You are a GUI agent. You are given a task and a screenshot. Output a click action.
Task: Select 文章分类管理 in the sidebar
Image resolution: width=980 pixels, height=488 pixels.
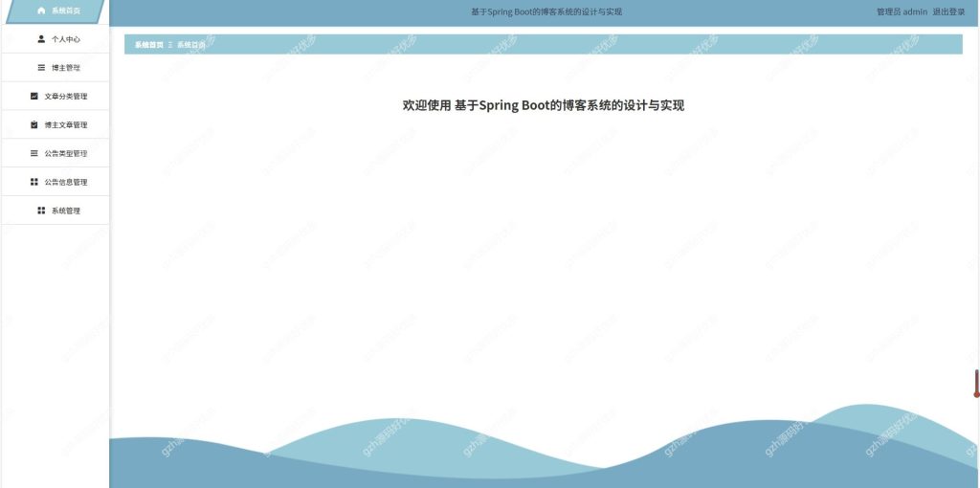tap(55, 97)
